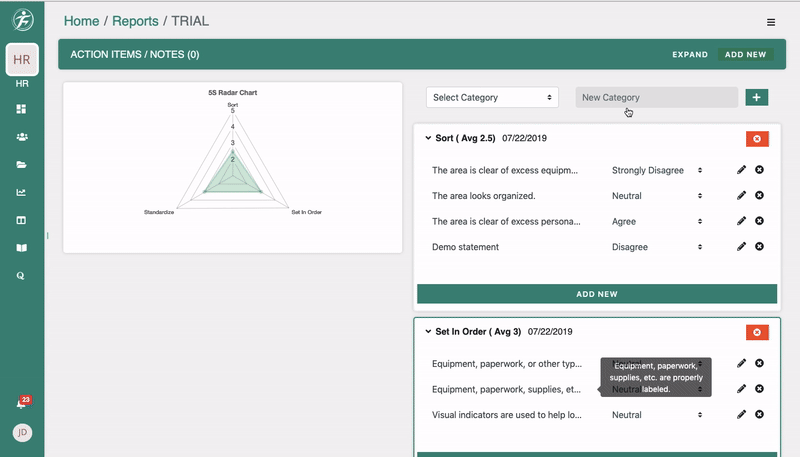Open the hamburger menu at top right
Screen dimensions: 800x457
coord(771,22)
